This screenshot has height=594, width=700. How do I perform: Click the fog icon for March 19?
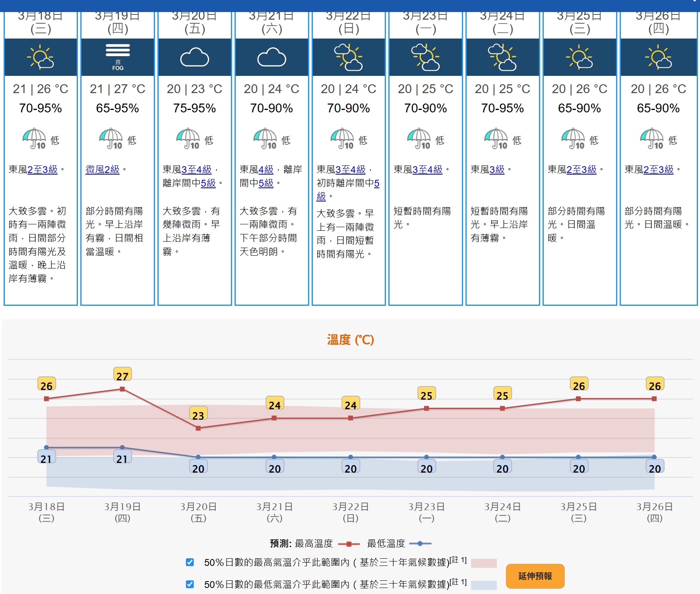point(118,57)
